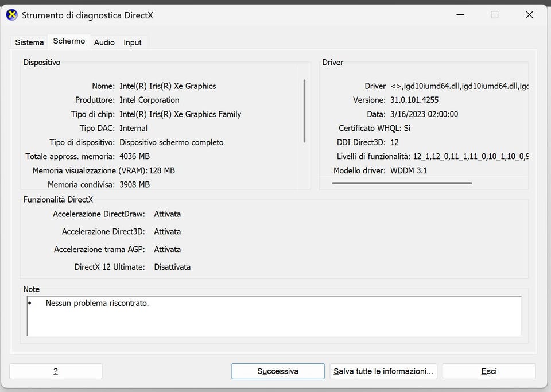This screenshot has height=392, width=551.
Task: Switch to the Sistema tab
Action: click(x=29, y=42)
